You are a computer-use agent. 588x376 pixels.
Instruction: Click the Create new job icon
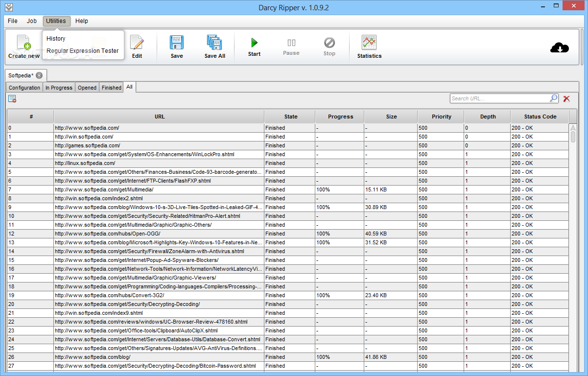[24, 43]
